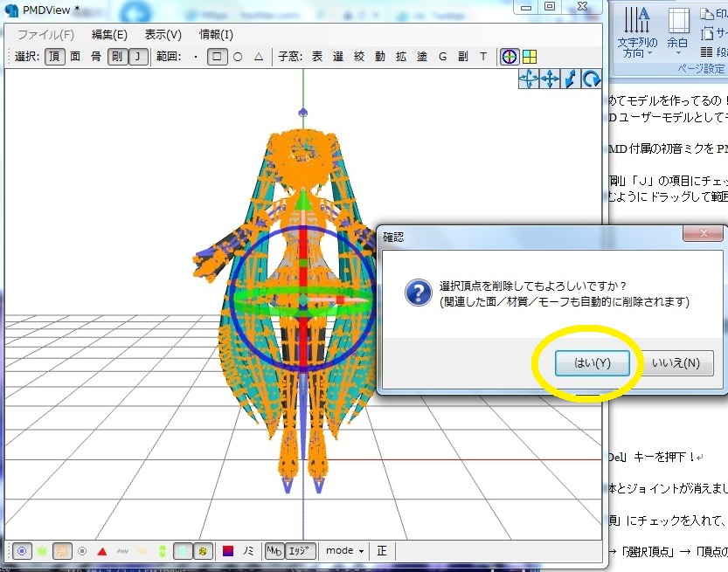Click the ノミ button in bottom toolbar

pyautogui.click(x=248, y=551)
